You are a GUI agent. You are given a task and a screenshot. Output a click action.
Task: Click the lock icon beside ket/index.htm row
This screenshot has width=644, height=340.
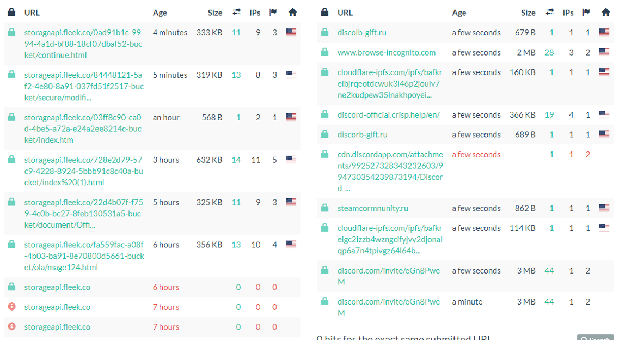click(11, 117)
